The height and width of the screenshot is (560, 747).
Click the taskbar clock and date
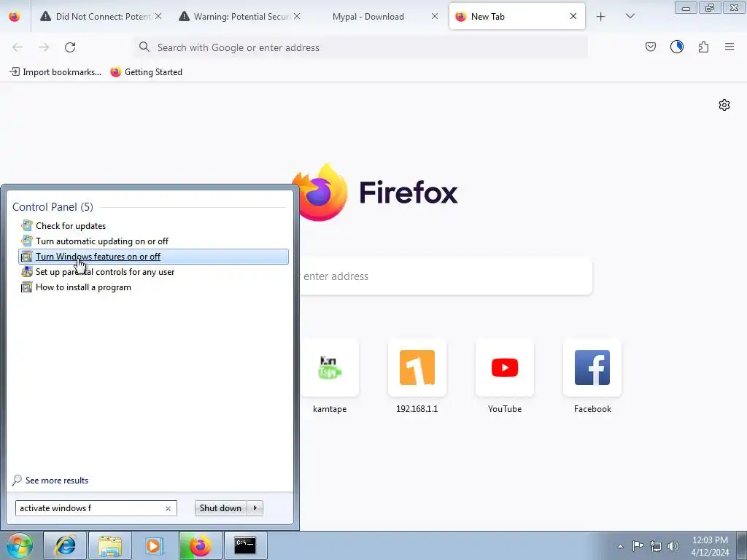pyautogui.click(x=710, y=546)
